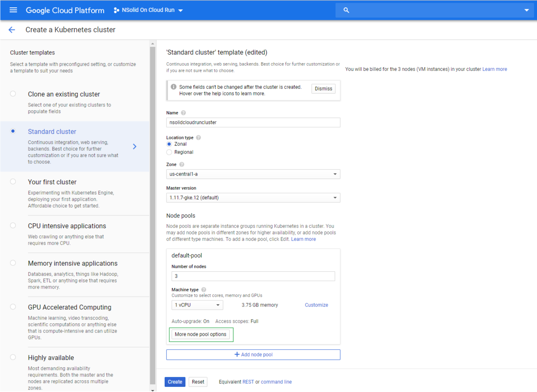Select the Clone an existing cluster radio button
This screenshot has width=537, height=392.
[x=13, y=94]
